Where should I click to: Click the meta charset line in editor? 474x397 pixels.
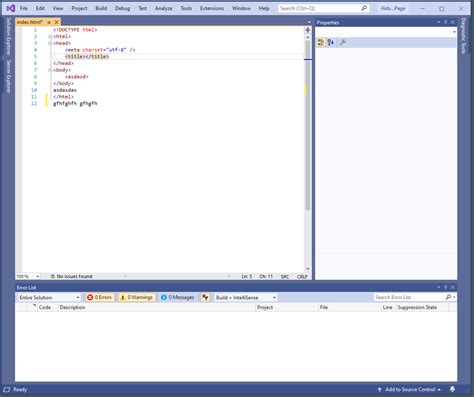(x=100, y=50)
